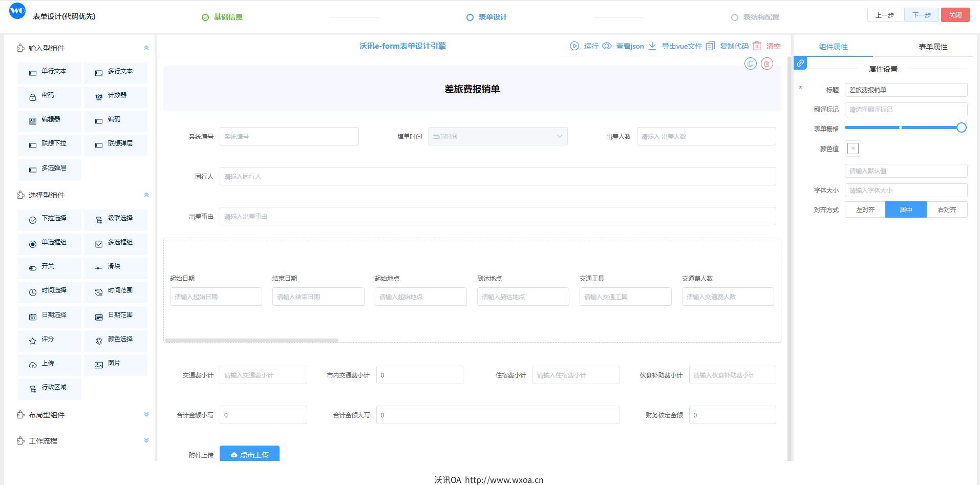The height and width of the screenshot is (485, 980).
Task: Click the blue link icon in properties panel
Action: tap(800, 63)
